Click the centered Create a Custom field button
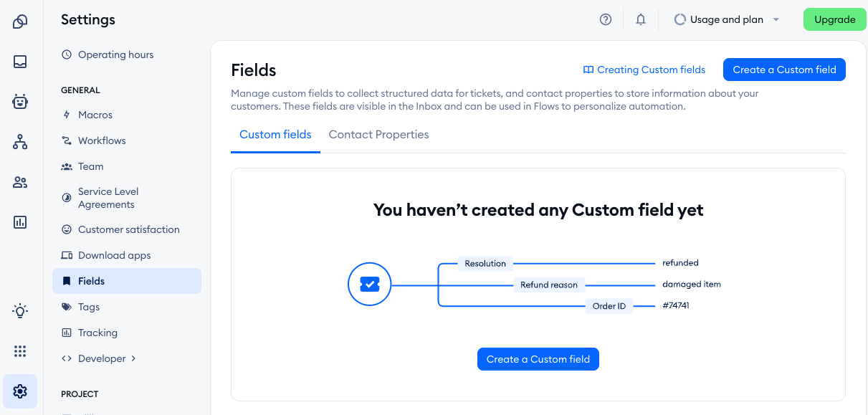 [538, 359]
